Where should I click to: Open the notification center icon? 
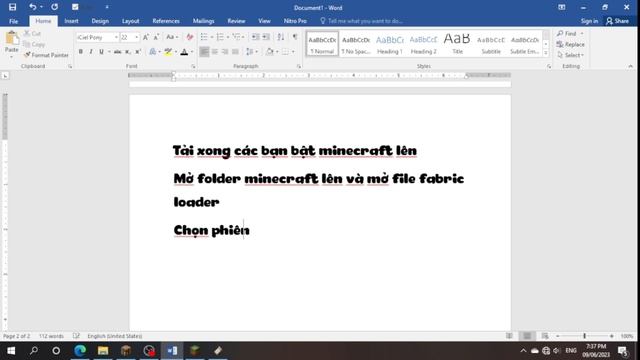[623, 351]
